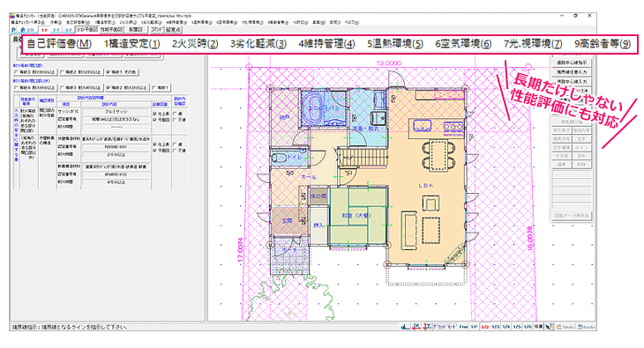Image resolution: width=644 pixels, height=348 pixels.
Task: Switch to the 1F floor tab
Action: pyautogui.click(x=44, y=30)
